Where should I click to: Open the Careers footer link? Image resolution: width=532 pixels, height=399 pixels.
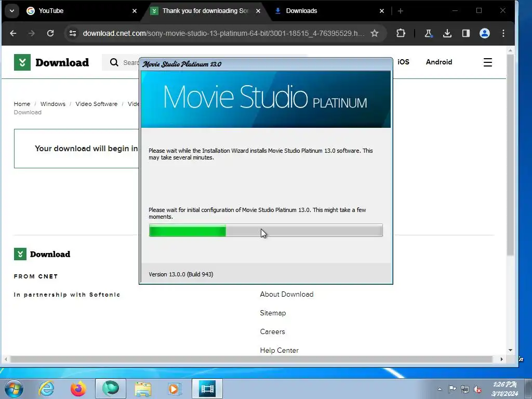tap(272, 331)
